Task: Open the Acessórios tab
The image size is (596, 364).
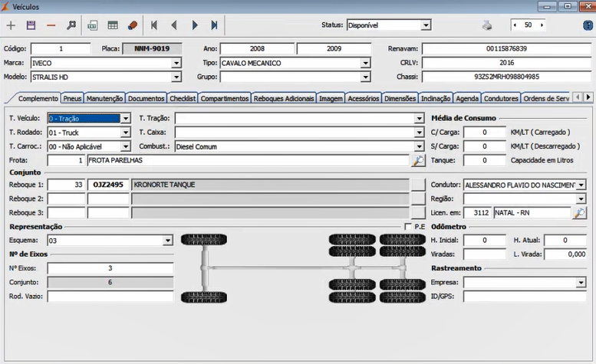Action: pos(364,98)
